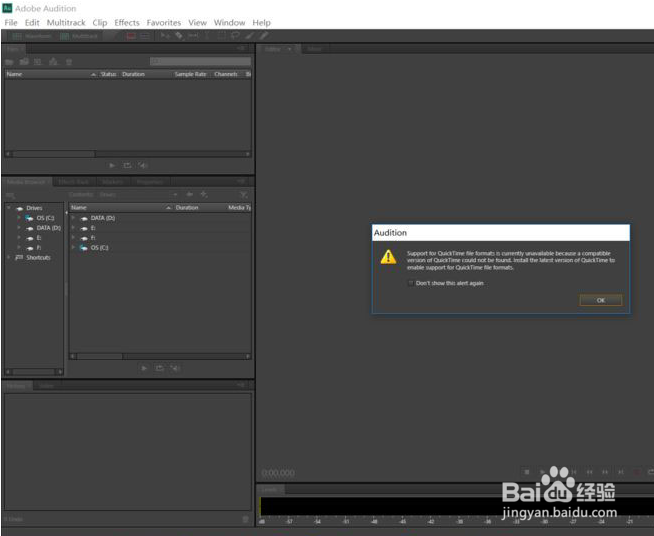Toggle the spectral frequency display icon
The height and width of the screenshot is (536, 654).
[131, 36]
